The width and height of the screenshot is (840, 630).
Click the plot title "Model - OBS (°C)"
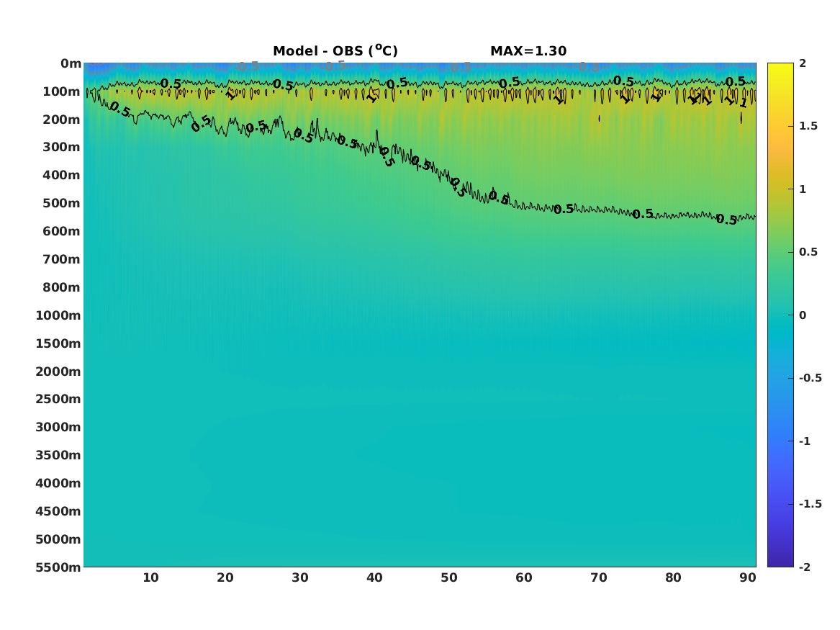(x=335, y=50)
